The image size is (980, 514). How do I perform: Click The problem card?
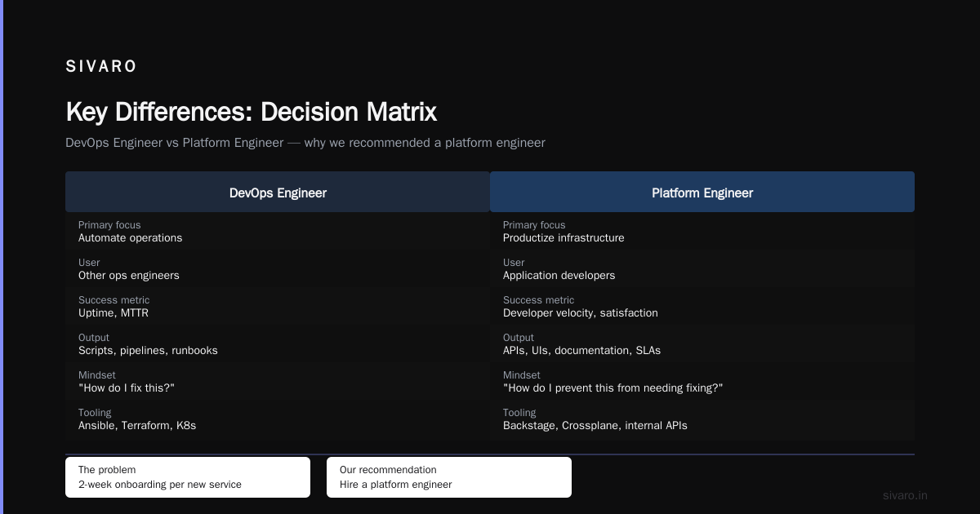(188, 477)
